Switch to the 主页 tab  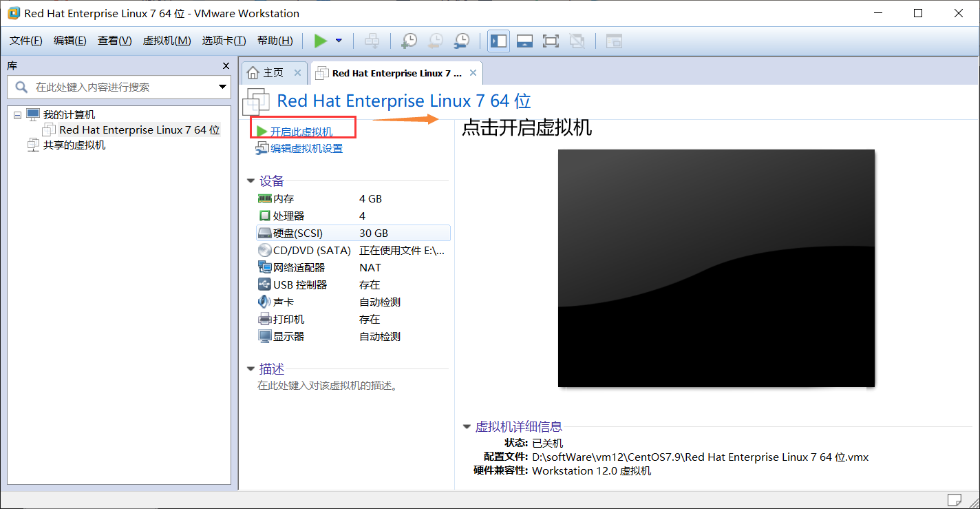(273, 72)
